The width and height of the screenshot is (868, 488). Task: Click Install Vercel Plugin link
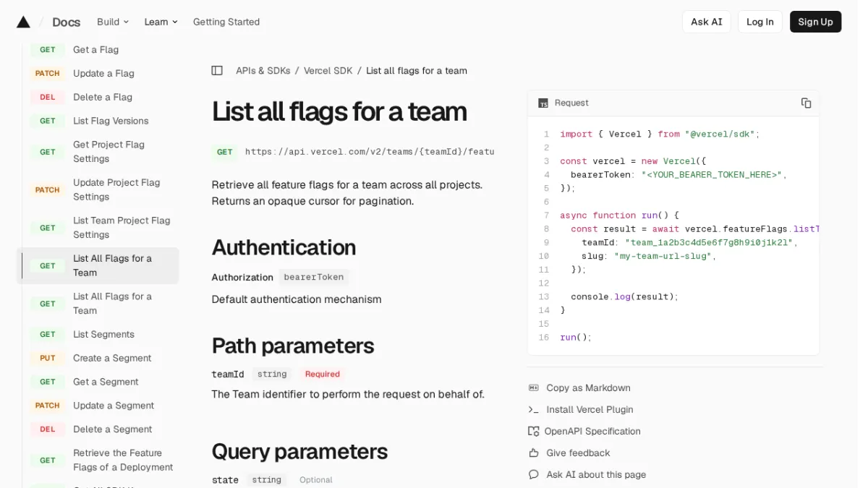point(590,410)
